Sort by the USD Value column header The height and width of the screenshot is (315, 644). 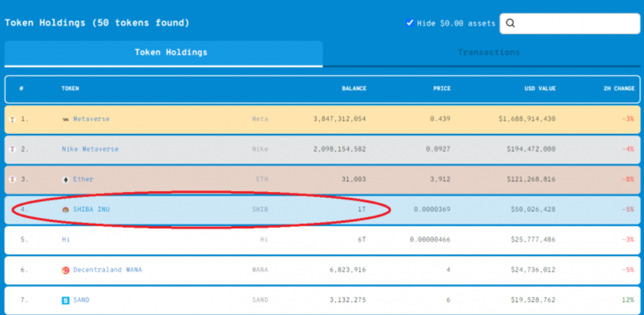pyautogui.click(x=540, y=89)
